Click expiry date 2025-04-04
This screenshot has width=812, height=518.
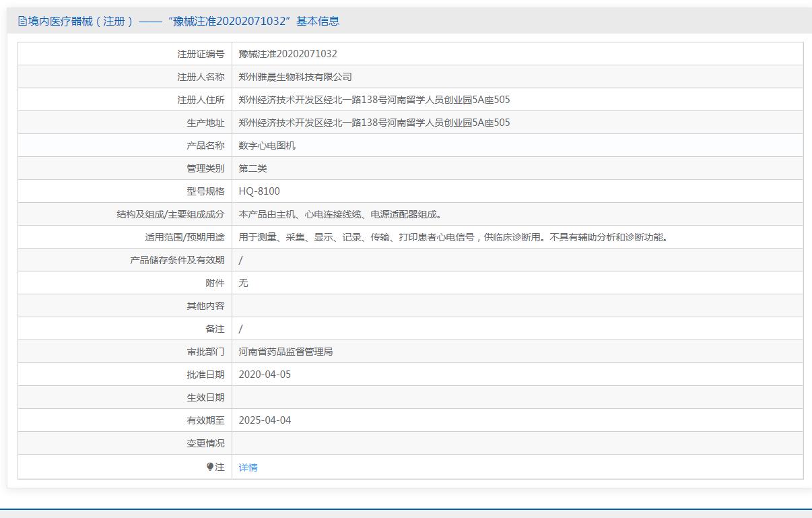pyautogui.click(x=265, y=420)
